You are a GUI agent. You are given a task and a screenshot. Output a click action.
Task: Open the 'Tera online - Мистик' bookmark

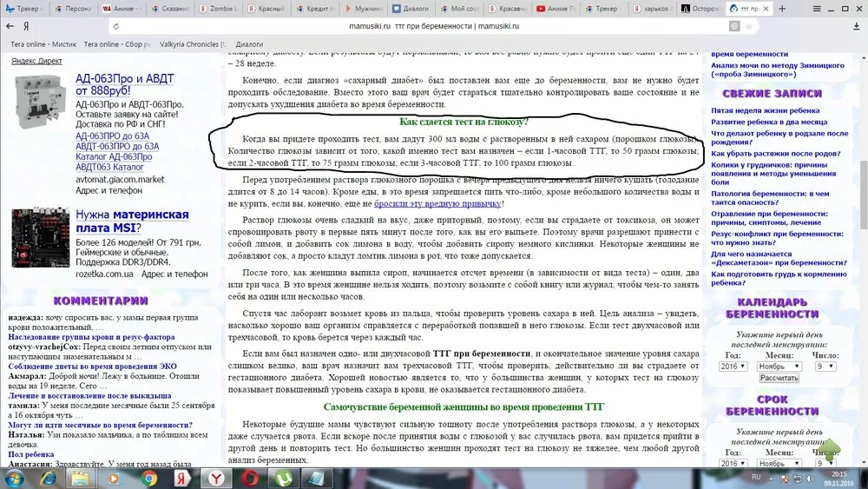tap(43, 44)
